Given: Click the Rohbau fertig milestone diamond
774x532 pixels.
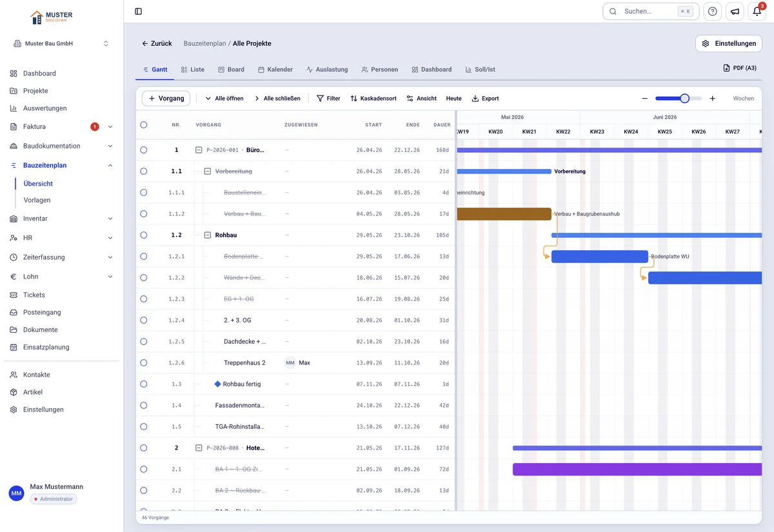Looking at the screenshot, I should pos(217,384).
